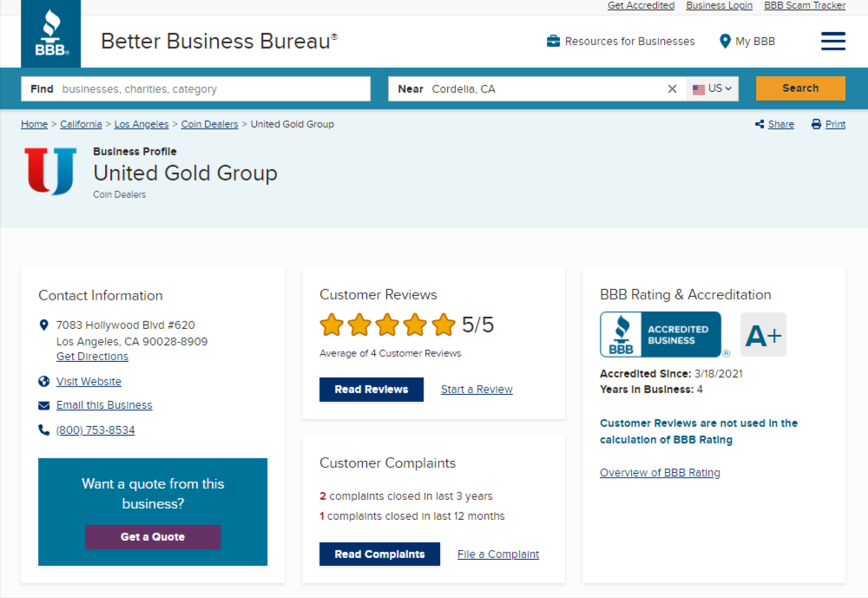Click the five-star rating display
Screen dimensions: 868x598
(387, 325)
